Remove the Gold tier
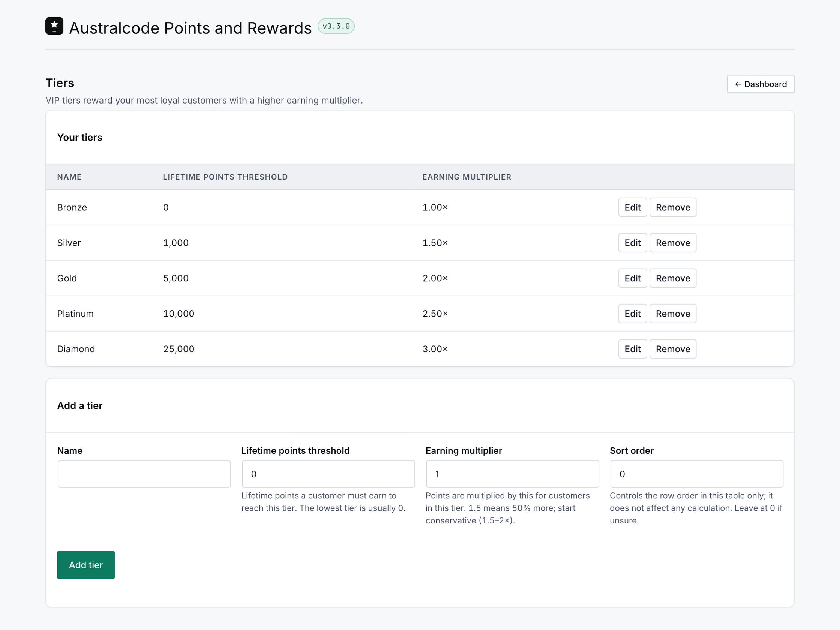The width and height of the screenshot is (840, 630). pyautogui.click(x=672, y=278)
